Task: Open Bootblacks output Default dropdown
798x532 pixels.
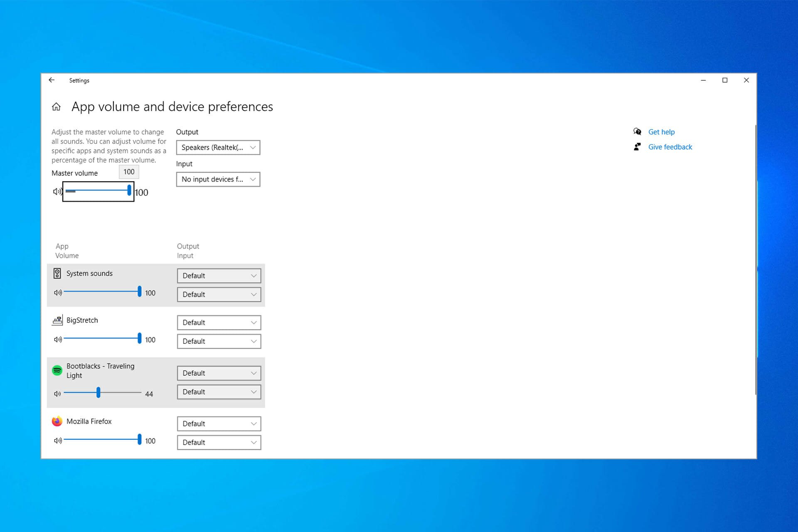Action: click(x=219, y=373)
